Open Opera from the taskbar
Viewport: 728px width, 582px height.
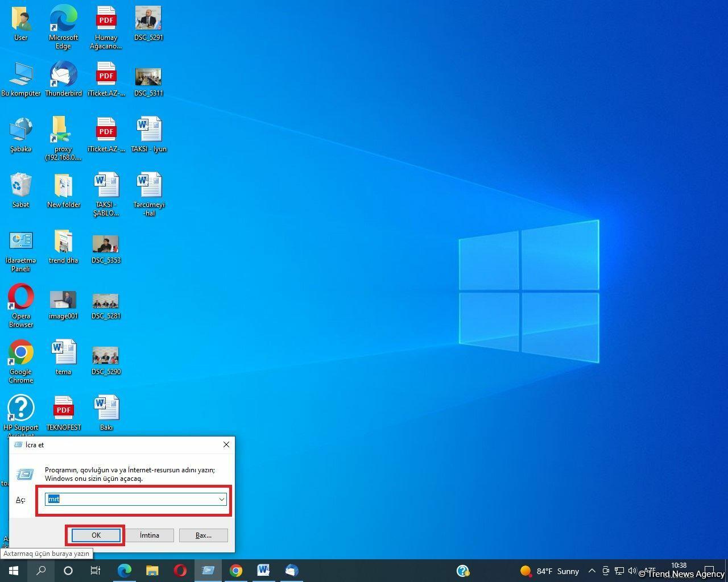pyautogui.click(x=180, y=571)
